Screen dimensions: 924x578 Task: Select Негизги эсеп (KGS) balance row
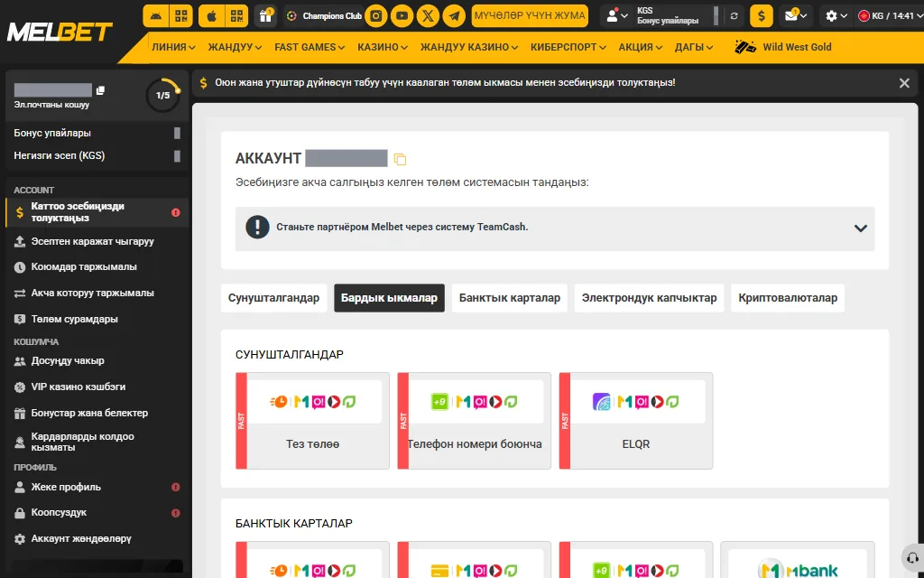click(97, 155)
